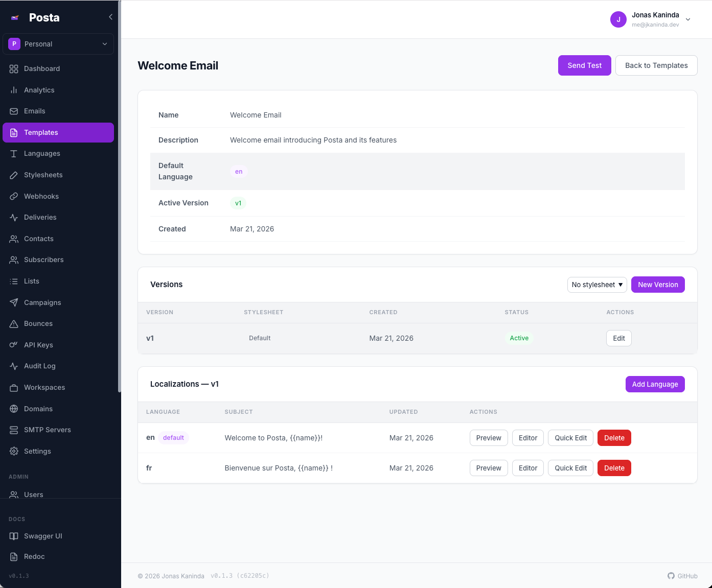Click the J user avatar
The width and height of the screenshot is (712, 588).
[x=618, y=19]
